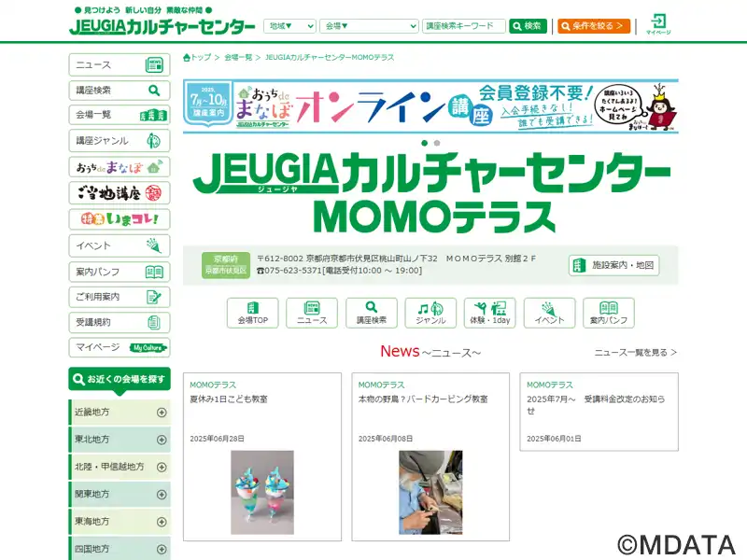Open the マイページ login icon in header

click(x=658, y=24)
